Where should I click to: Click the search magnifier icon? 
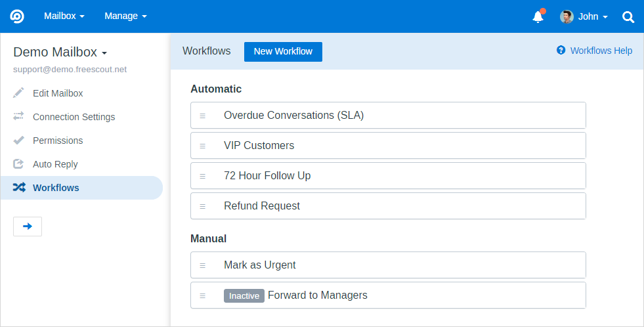tap(628, 17)
